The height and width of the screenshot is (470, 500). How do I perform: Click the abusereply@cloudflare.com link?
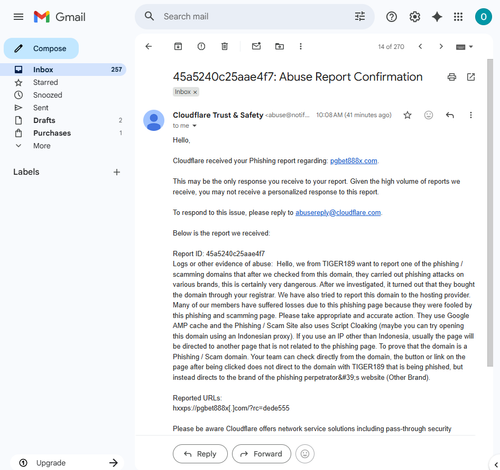click(338, 212)
